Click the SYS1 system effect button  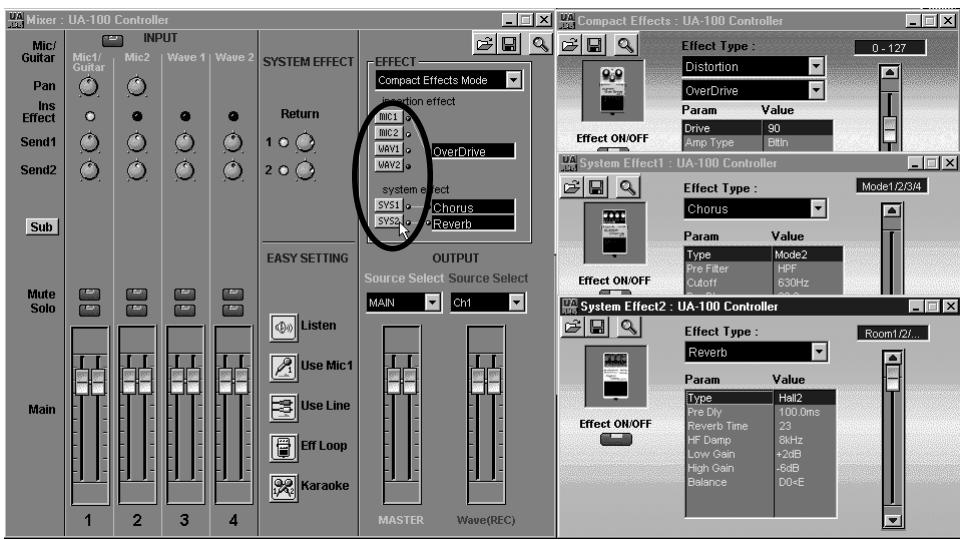pos(388,205)
